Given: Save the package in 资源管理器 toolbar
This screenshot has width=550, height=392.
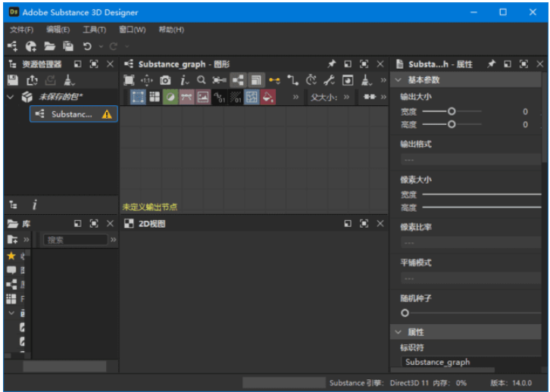Looking at the screenshot, I should [x=13, y=80].
